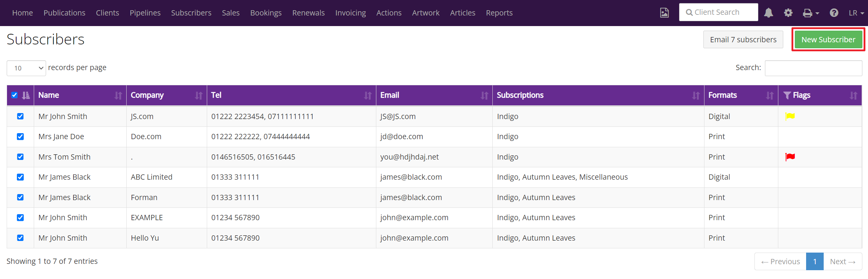Image resolution: width=868 pixels, height=279 pixels.
Task: Uncheck Mrs Jane Doe's checkbox
Action: [x=20, y=137]
